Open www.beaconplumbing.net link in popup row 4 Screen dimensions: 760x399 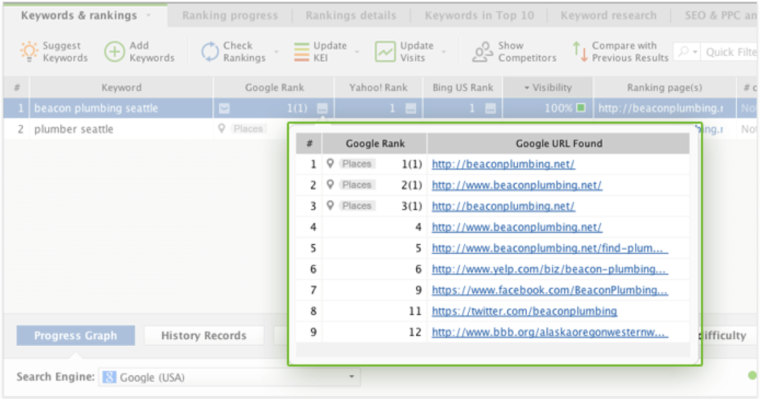[x=517, y=227]
